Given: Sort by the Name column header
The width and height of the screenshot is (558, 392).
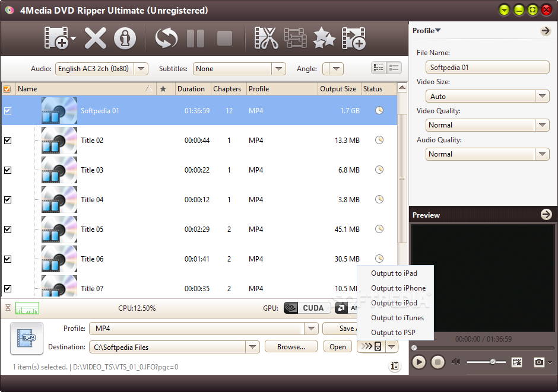Looking at the screenshot, I should point(85,89).
